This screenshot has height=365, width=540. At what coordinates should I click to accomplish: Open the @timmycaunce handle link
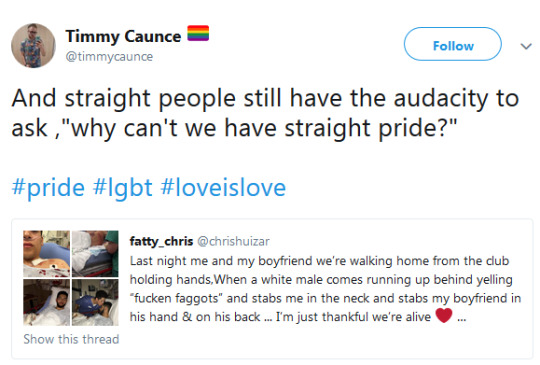(109, 56)
